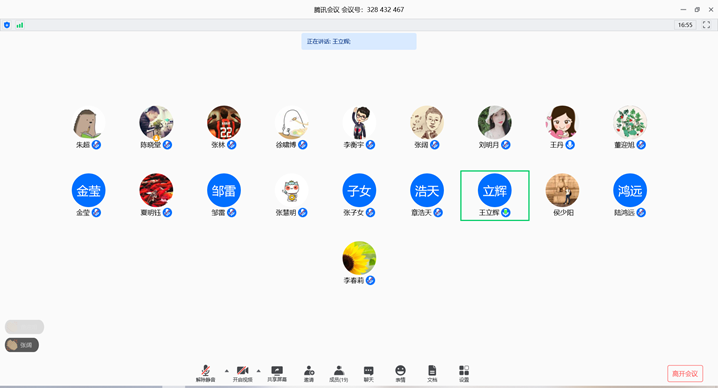Open the chat (聊天) panel
Image resolution: width=718 pixels, height=388 pixels.
pos(369,373)
